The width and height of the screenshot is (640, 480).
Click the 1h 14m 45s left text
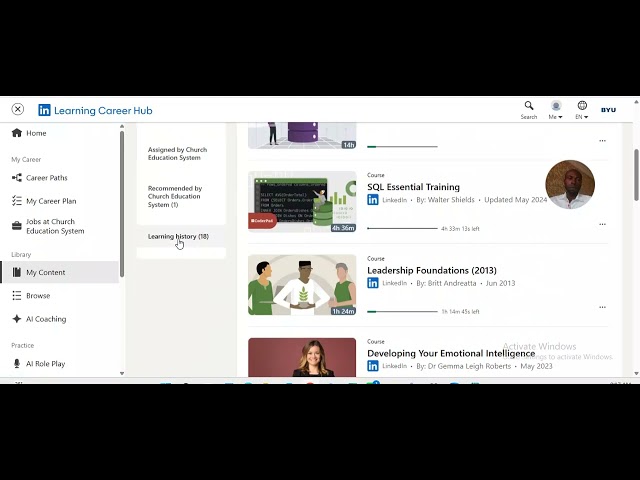tap(460, 312)
